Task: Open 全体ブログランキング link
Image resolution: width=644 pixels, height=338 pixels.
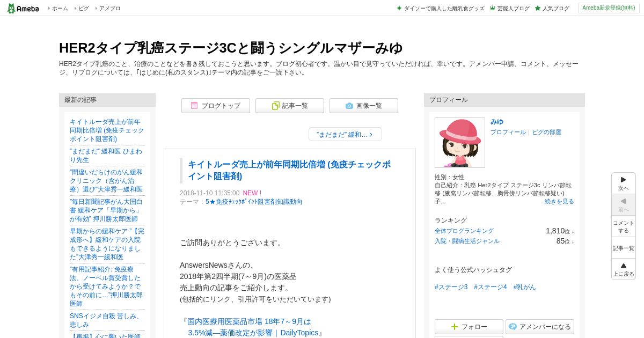Action: pos(464,231)
